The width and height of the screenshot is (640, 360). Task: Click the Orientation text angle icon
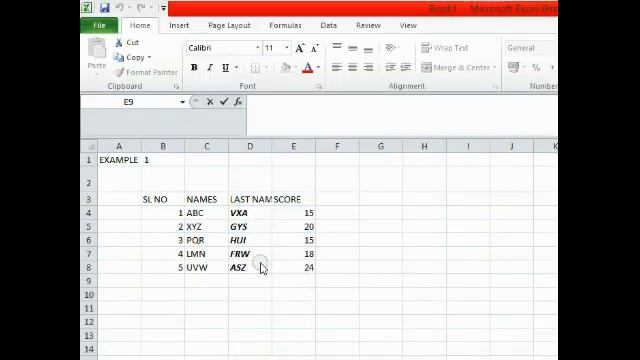(390, 48)
